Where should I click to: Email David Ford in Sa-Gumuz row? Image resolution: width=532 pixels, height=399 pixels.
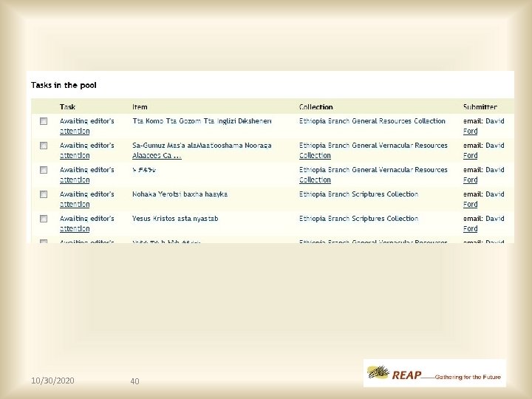point(483,151)
